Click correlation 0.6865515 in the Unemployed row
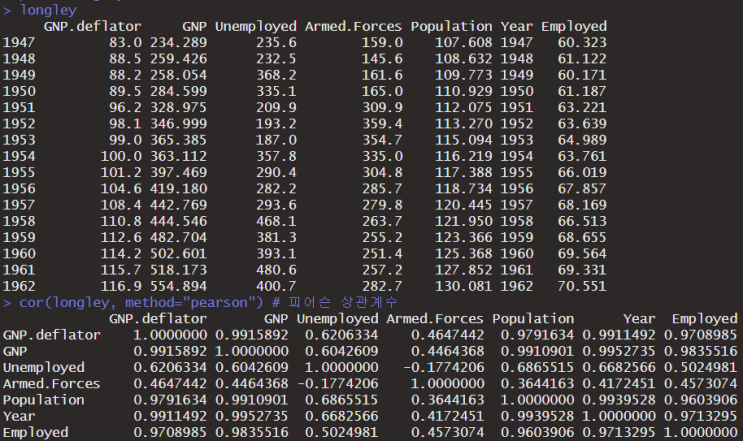 537,368
